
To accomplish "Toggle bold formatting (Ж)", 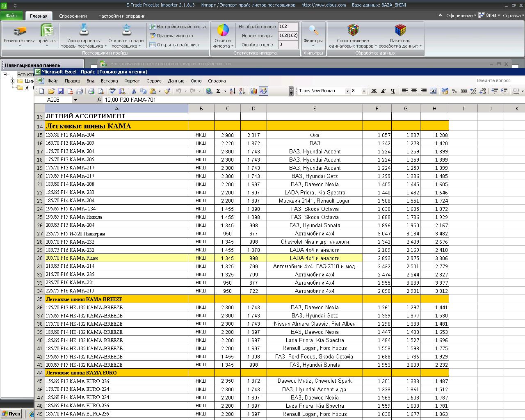I will point(374,91).
